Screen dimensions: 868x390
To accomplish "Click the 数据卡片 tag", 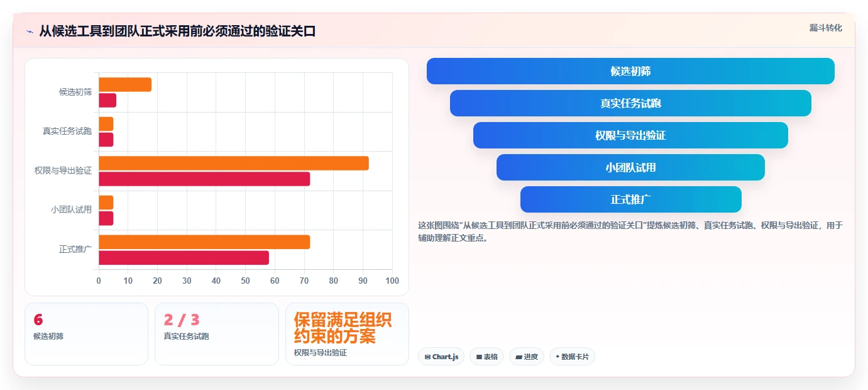I will (572, 357).
